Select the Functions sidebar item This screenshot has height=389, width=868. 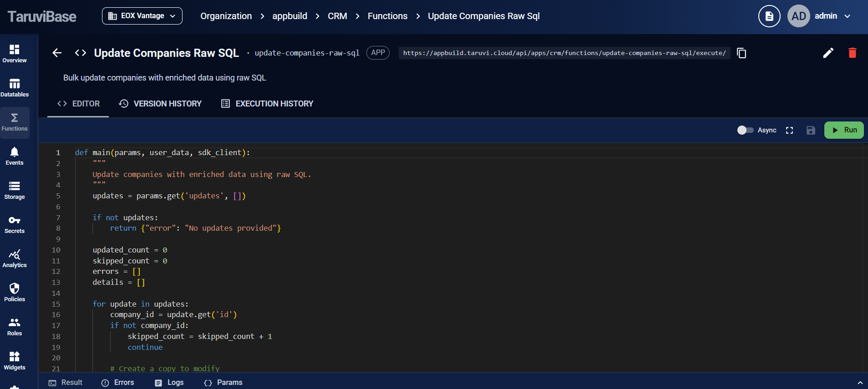point(15,122)
